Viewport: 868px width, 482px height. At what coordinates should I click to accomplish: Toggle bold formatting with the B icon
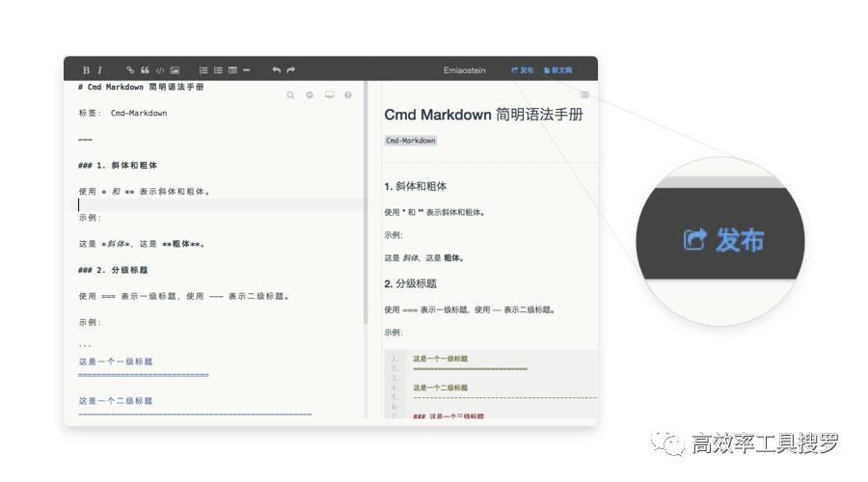tap(86, 70)
